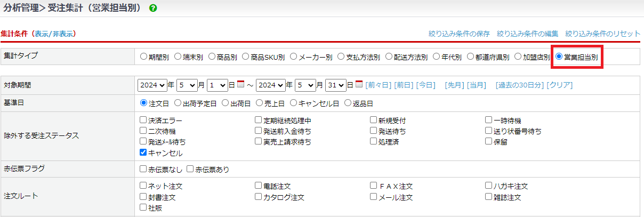Screen dimensions: 644x217
Task: Select the 営業担当別 aggregation type
Action: coord(559,57)
